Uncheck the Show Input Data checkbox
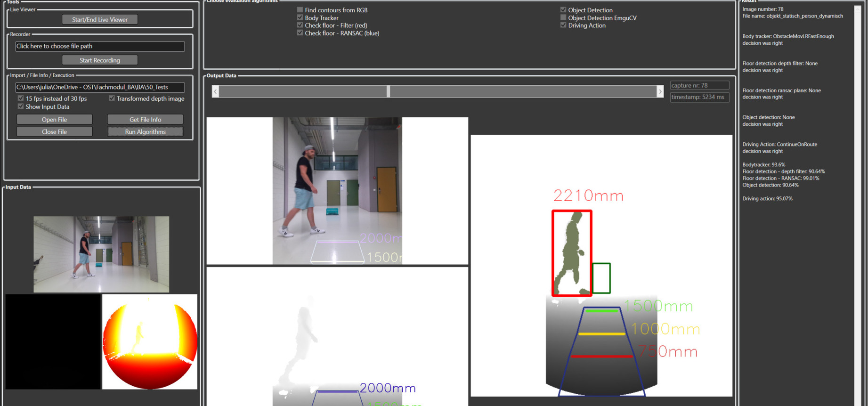868x406 pixels. coord(21,106)
